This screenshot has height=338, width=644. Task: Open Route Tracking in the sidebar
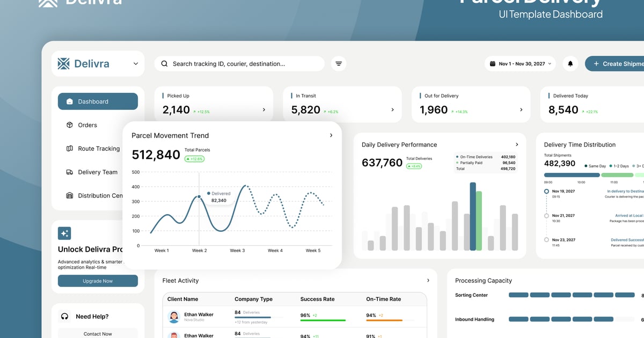[x=98, y=149]
